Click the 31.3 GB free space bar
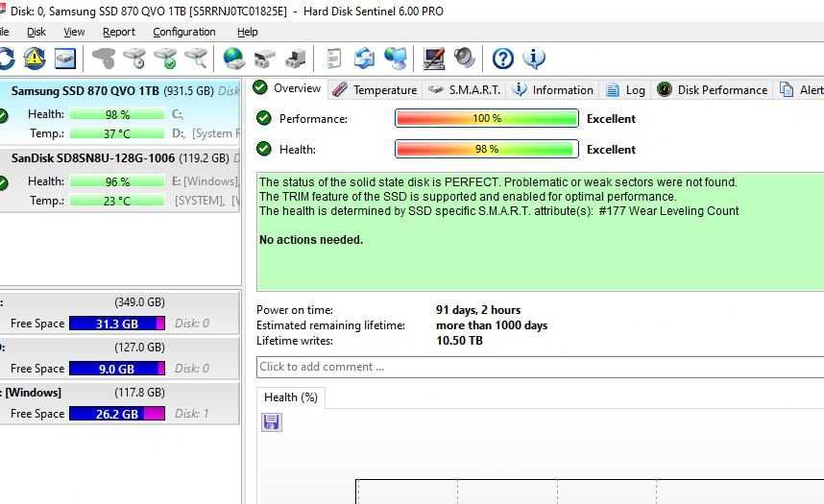Viewport: 824px width, 504px height. click(x=116, y=324)
